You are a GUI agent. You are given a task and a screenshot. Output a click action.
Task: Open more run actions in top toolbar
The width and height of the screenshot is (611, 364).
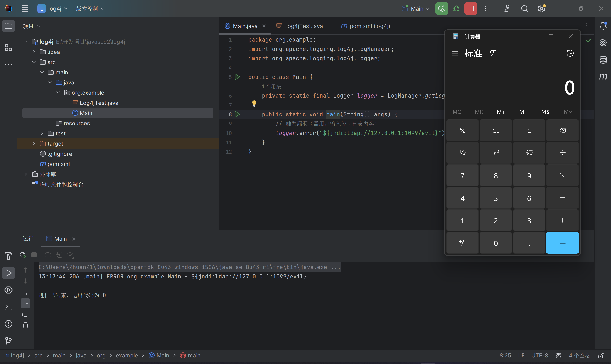tap(485, 8)
